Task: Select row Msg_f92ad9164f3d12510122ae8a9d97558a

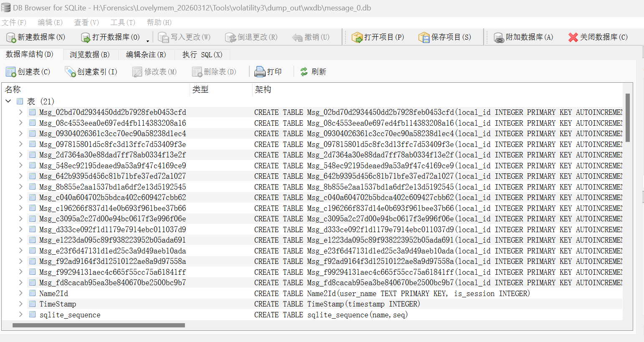Action: (312, 261)
